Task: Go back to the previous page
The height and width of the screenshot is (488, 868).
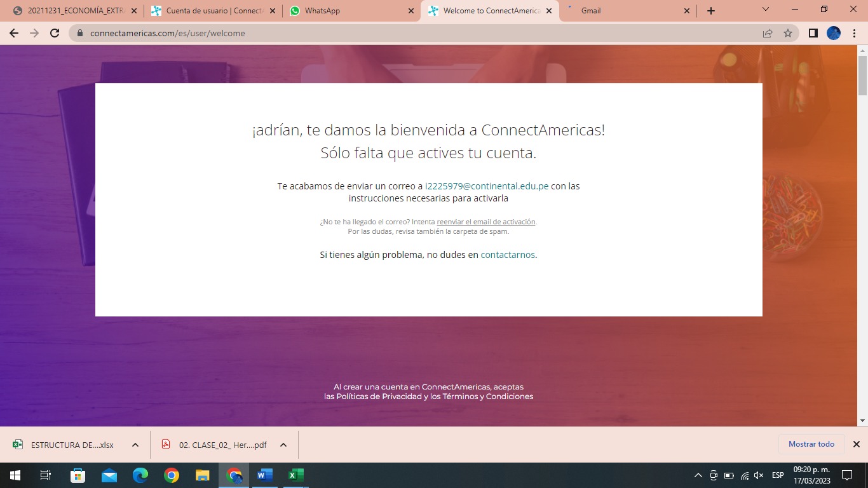Action: (14, 33)
